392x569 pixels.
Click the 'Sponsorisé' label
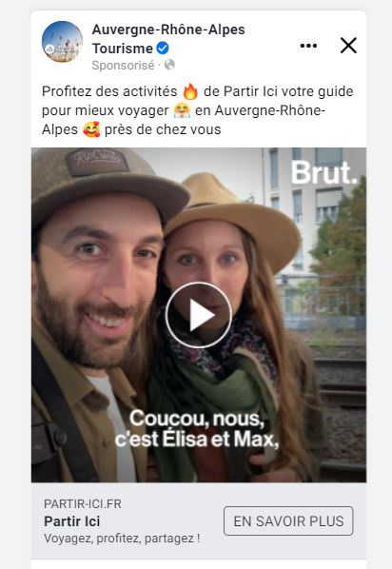[123, 66]
